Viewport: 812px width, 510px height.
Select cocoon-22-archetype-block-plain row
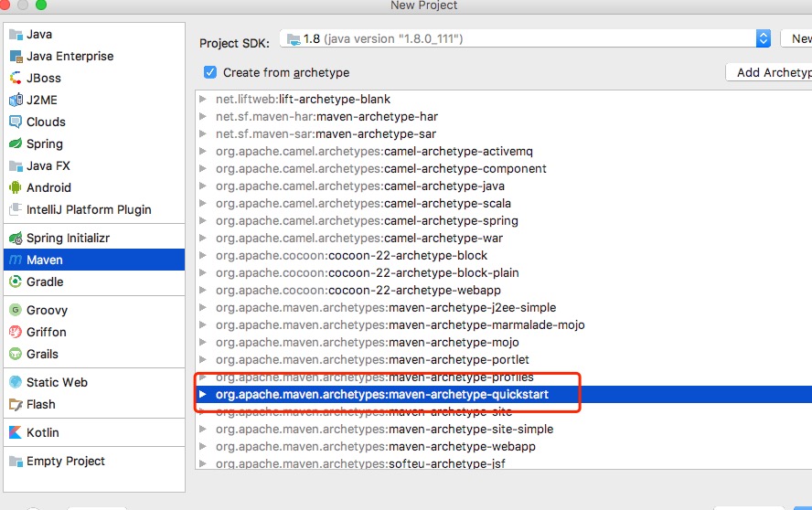coord(504,273)
